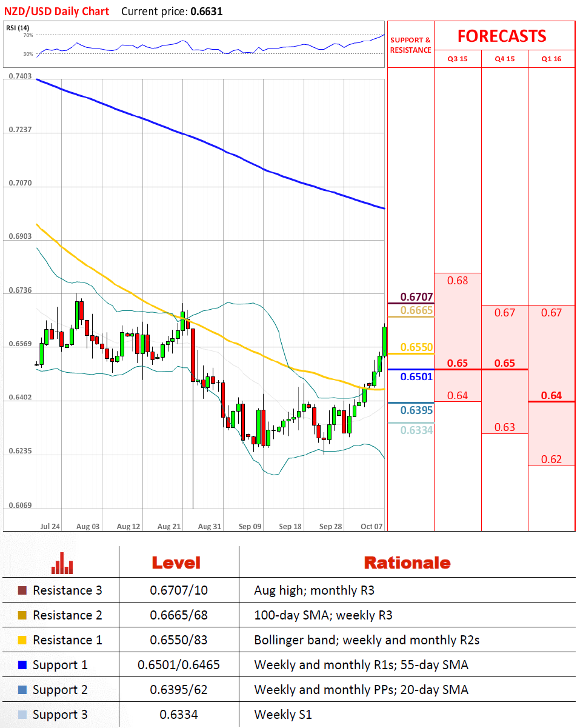
Task: Click the 0.6707/10 level cell
Action: coord(179,590)
